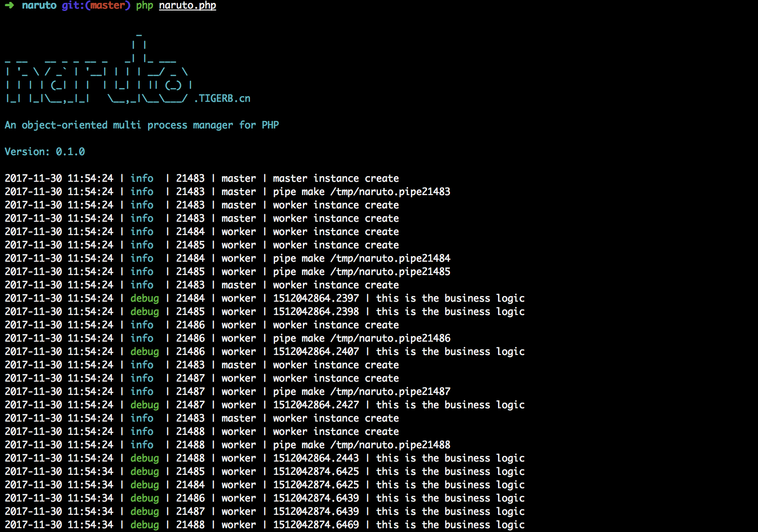Click the value '1512042864.2443'
The width and height of the screenshot is (758, 532).
tap(316, 458)
